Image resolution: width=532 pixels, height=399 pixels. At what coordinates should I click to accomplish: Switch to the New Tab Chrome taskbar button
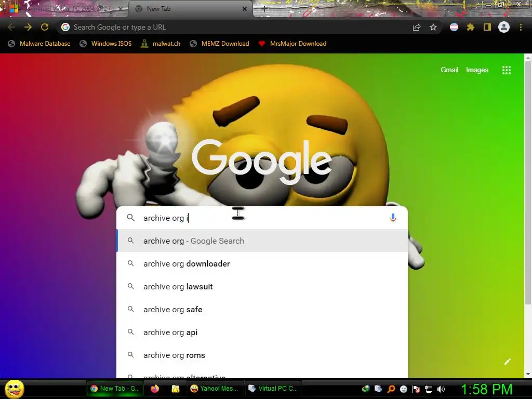115,389
